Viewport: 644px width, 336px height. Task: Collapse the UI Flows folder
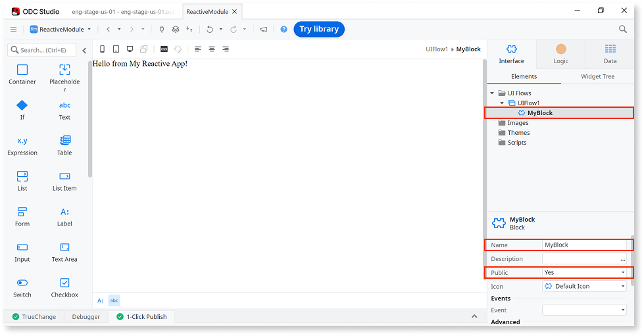point(492,93)
